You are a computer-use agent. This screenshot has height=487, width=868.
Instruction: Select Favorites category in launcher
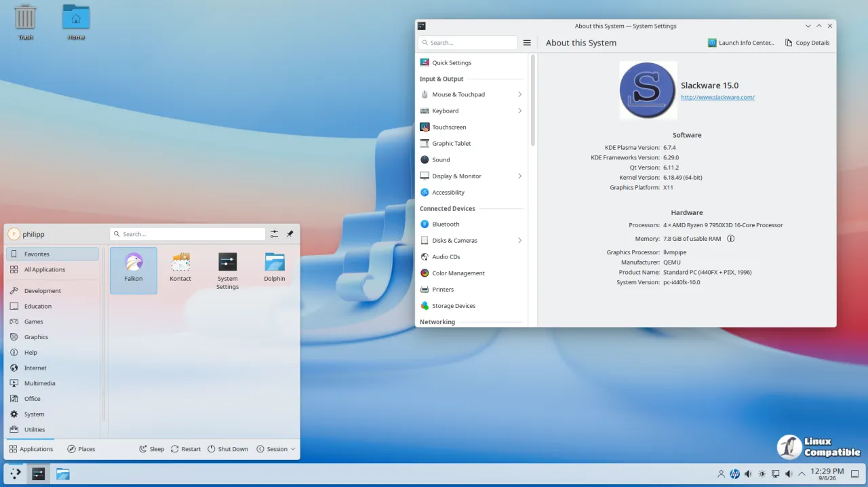[x=53, y=254]
